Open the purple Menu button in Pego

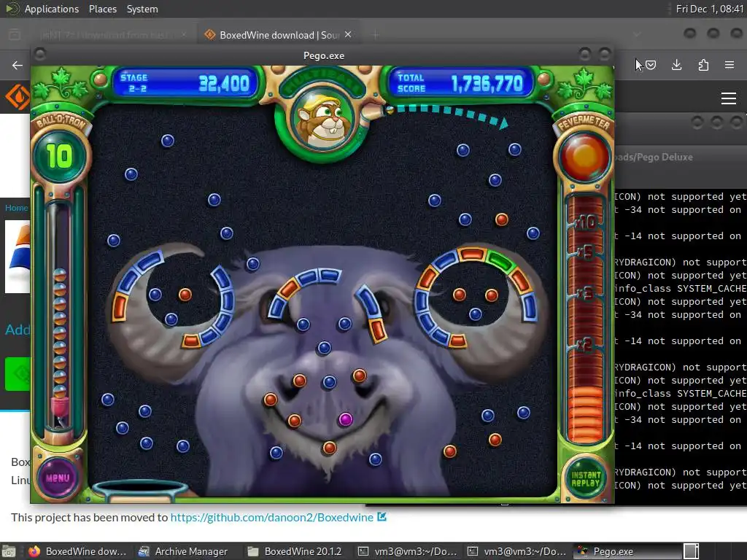pos(58,478)
